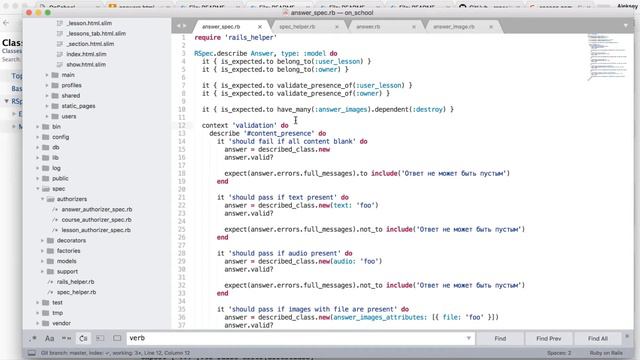Expand the public folder
The height and width of the screenshot is (360, 640).
coord(38,178)
